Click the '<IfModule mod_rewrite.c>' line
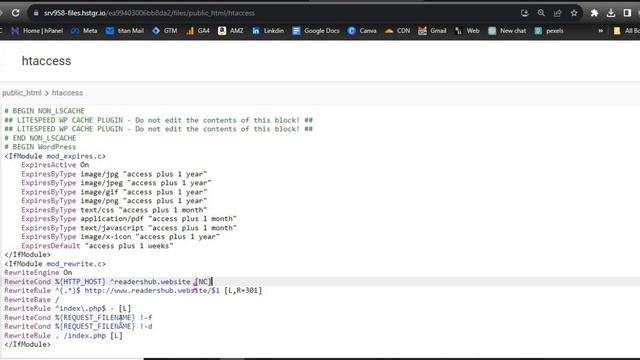 click(55, 264)
